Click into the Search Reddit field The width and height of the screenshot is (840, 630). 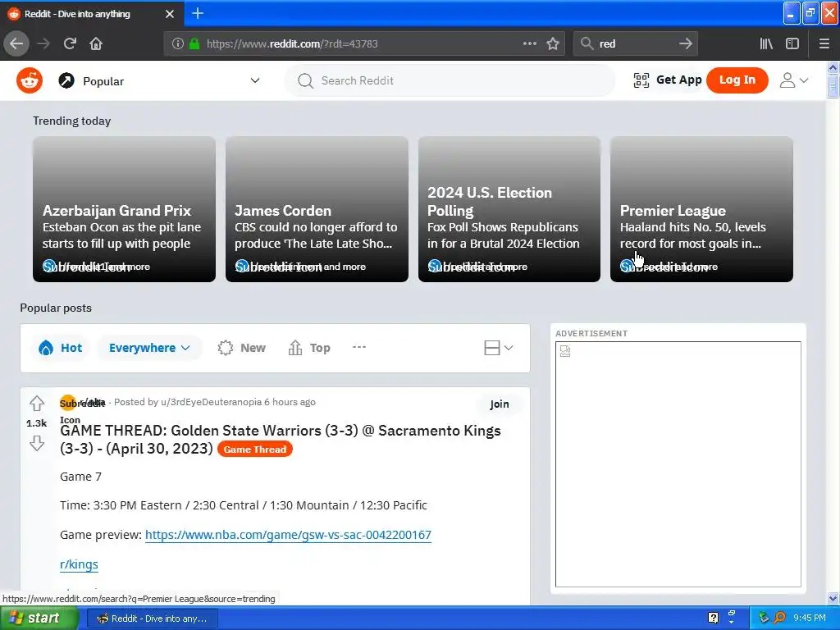[450, 81]
